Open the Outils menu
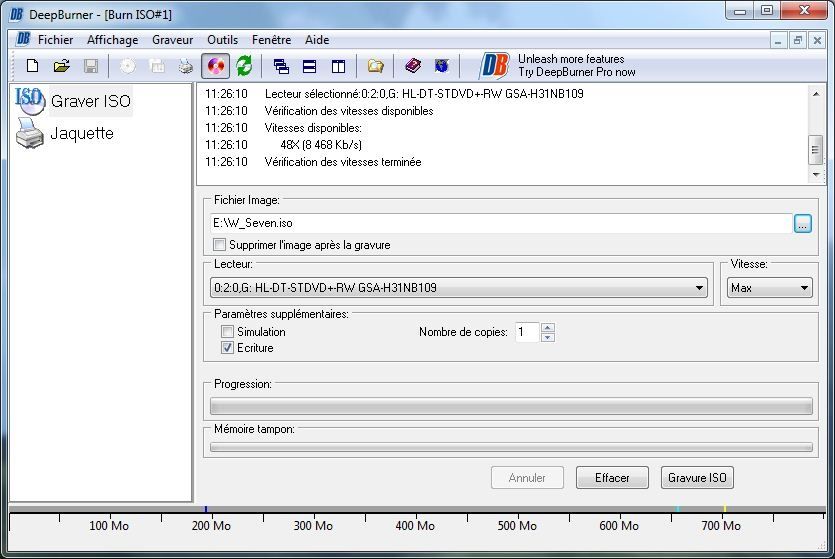Image resolution: width=835 pixels, height=559 pixels. 223,40
